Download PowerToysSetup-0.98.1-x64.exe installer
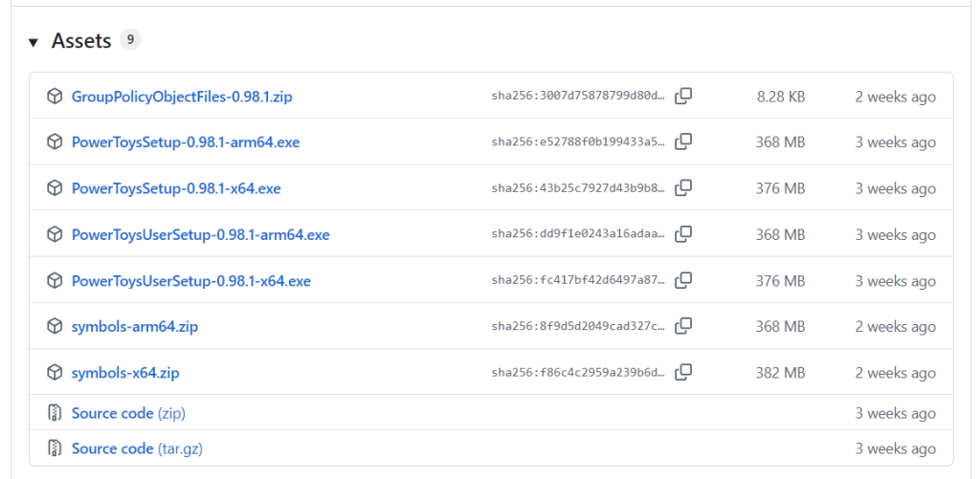The height and width of the screenshot is (479, 980). tap(176, 188)
